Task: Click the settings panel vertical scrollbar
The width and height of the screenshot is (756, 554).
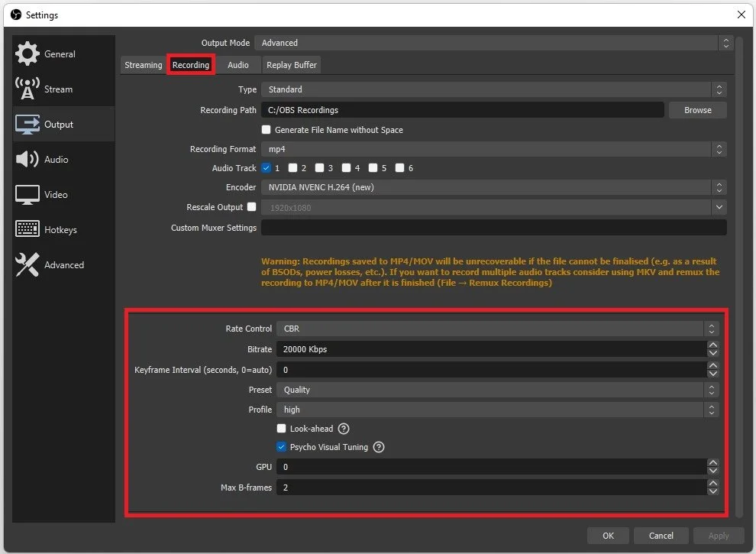Action: (740, 275)
